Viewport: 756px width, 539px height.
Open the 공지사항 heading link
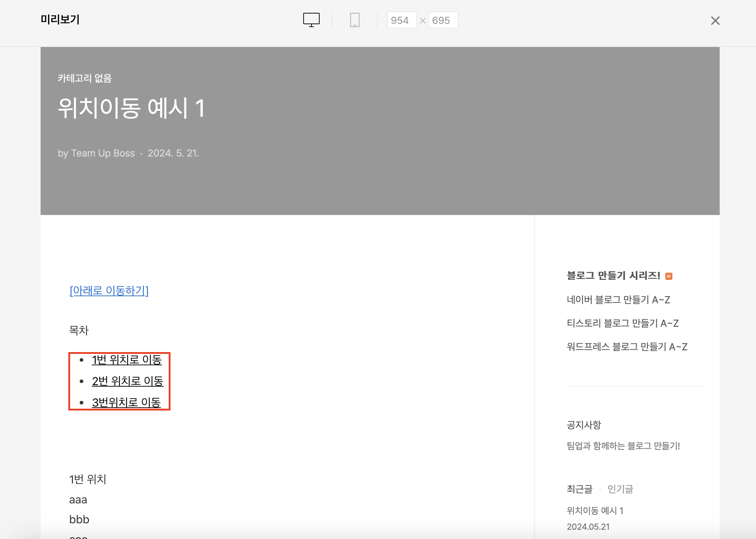tap(584, 425)
